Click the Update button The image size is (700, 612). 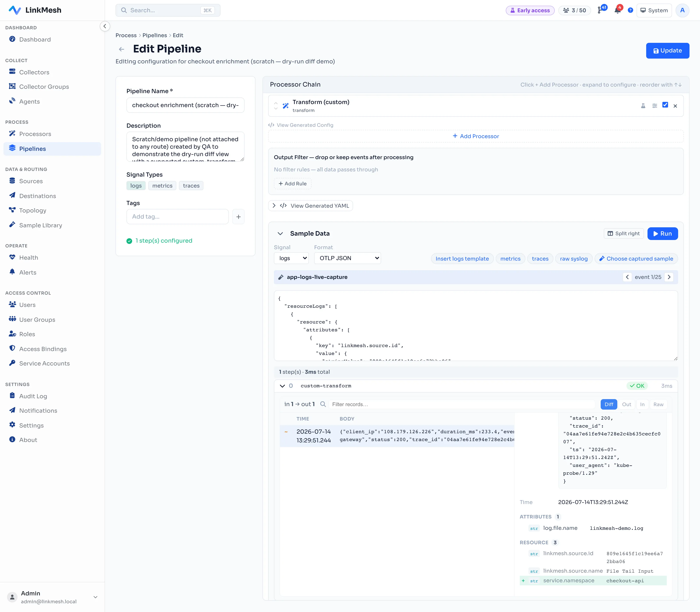click(x=667, y=50)
